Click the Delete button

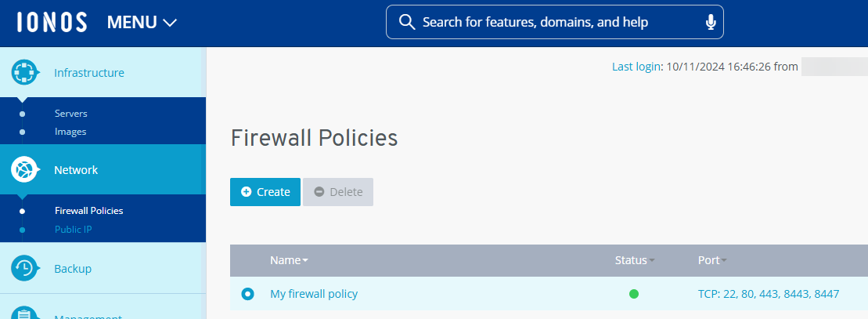click(x=338, y=192)
